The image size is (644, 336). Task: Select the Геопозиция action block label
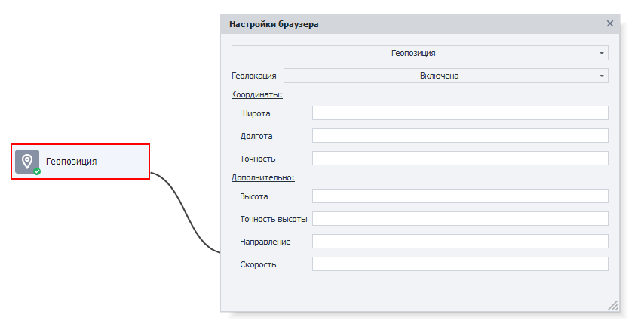[72, 162]
